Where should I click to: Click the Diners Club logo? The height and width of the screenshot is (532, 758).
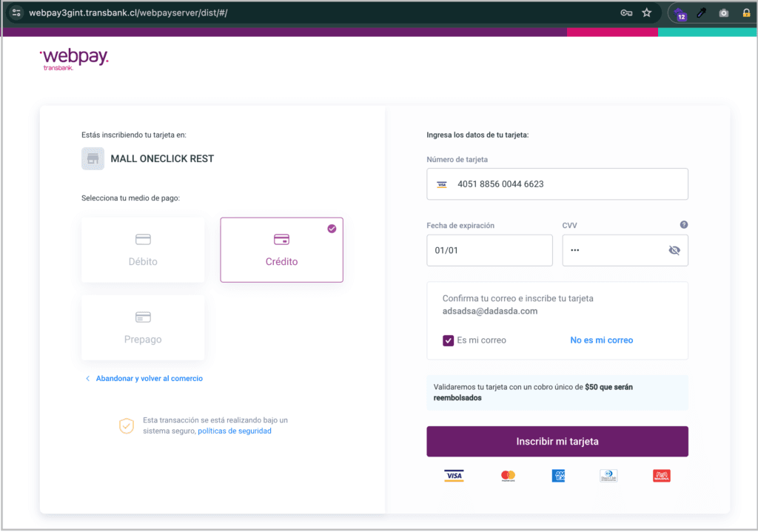tap(608, 476)
